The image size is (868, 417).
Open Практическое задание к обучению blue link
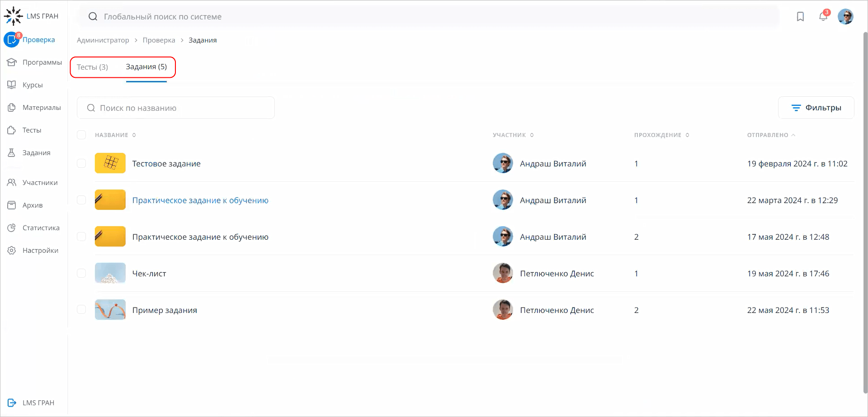point(200,200)
